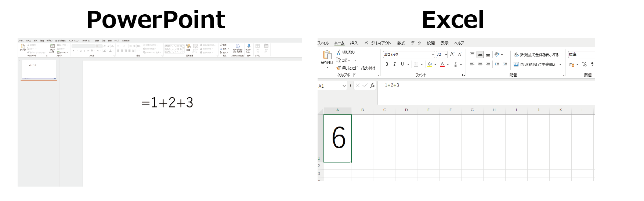Open the borders dropdown arrow in Excel
This screenshot has width=644, height=201.
pos(422,64)
